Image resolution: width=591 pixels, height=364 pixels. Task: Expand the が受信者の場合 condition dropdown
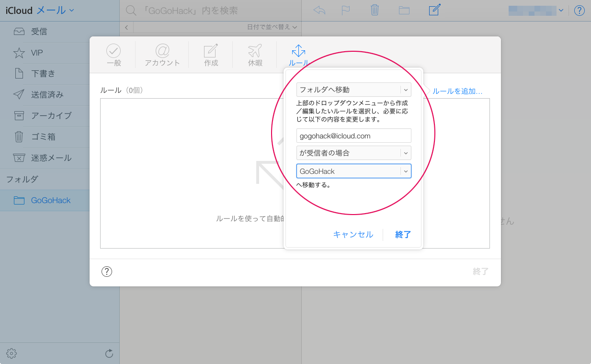[354, 153]
